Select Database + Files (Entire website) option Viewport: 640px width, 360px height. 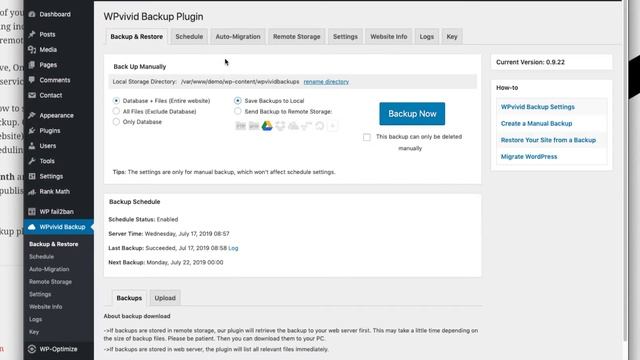(x=116, y=101)
